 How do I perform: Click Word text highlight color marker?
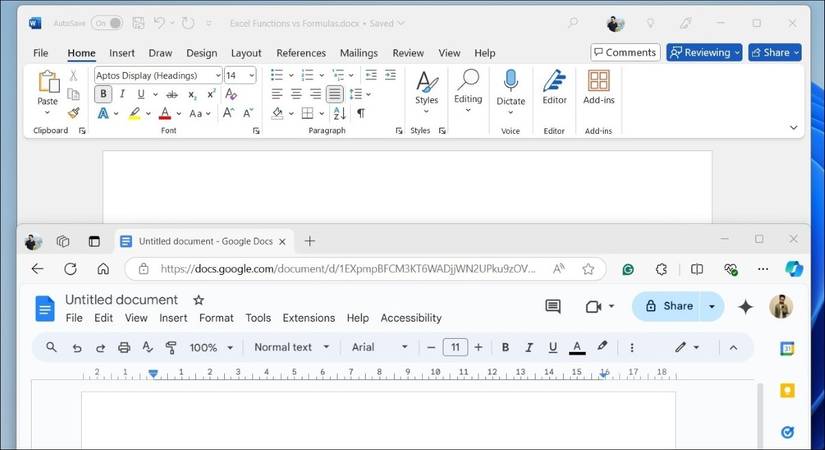(x=135, y=113)
